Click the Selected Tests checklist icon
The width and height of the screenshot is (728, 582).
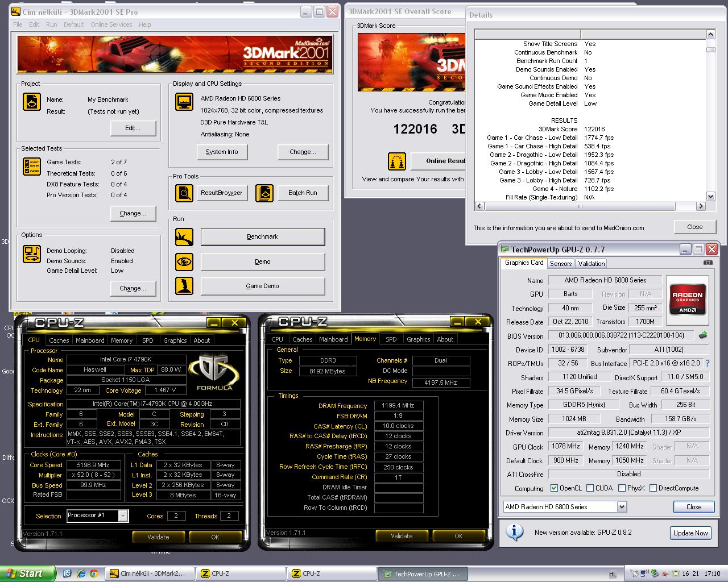[x=32, y=167]
